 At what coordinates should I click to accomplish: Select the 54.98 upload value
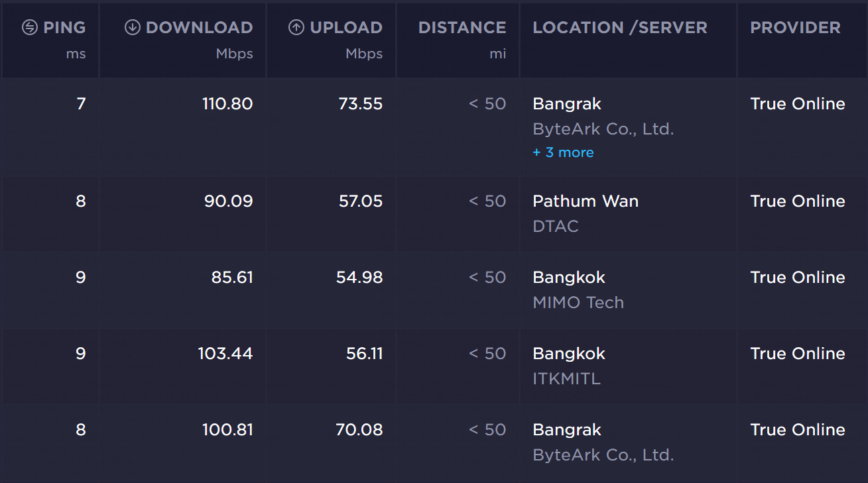point(359,278)
